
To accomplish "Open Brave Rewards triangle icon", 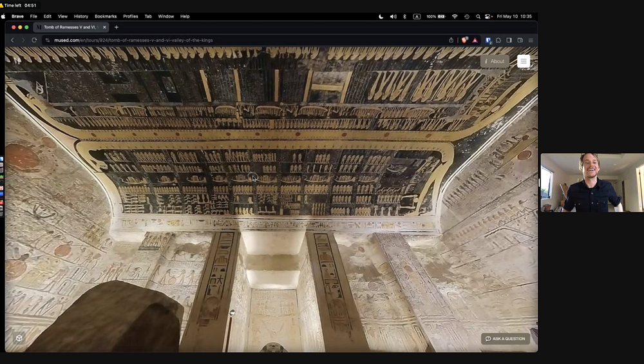I will [x=475, y=40].
